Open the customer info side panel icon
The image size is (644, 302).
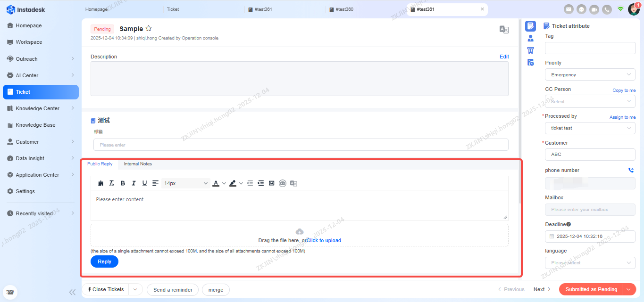click(x=530, y=38)
